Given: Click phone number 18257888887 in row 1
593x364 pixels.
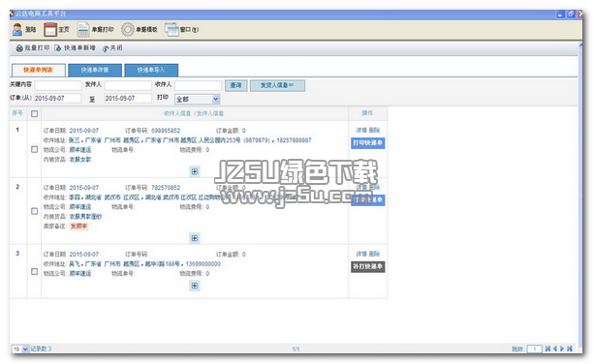Looking at the screenshot, I should [294, 140].
